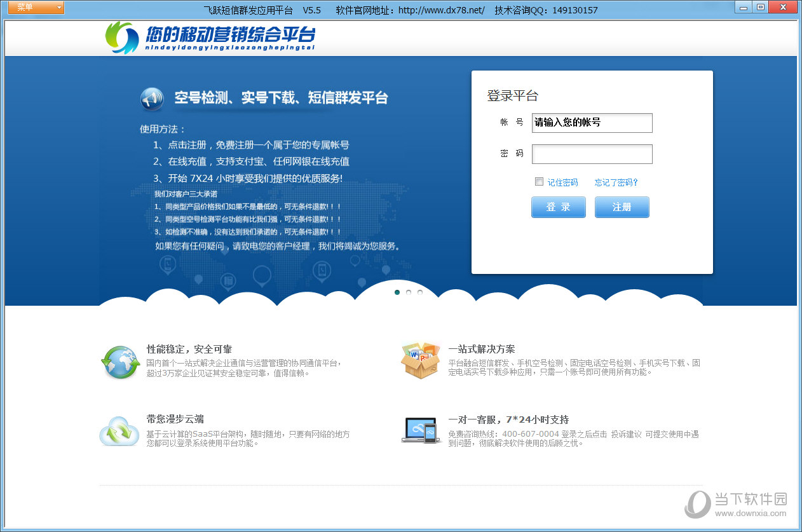Click the 您的移动营销综合平台 header slogan

pyautogui.click(x=230, y=34)
